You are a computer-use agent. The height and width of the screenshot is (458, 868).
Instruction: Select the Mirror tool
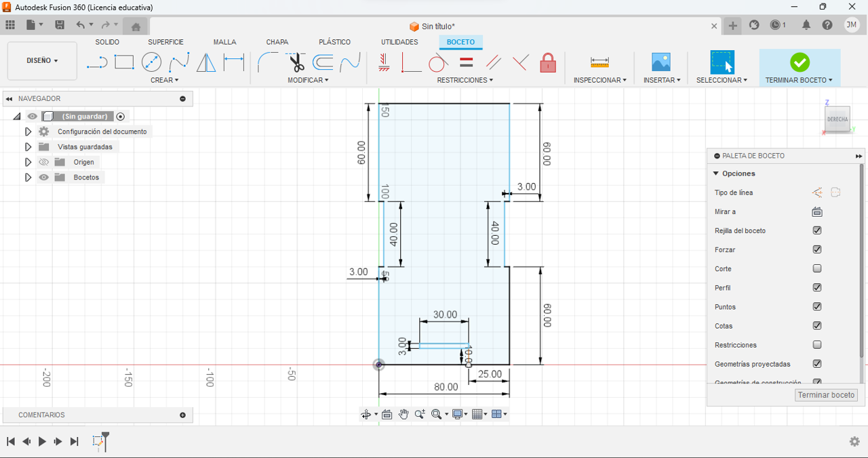tap(206, 63)
